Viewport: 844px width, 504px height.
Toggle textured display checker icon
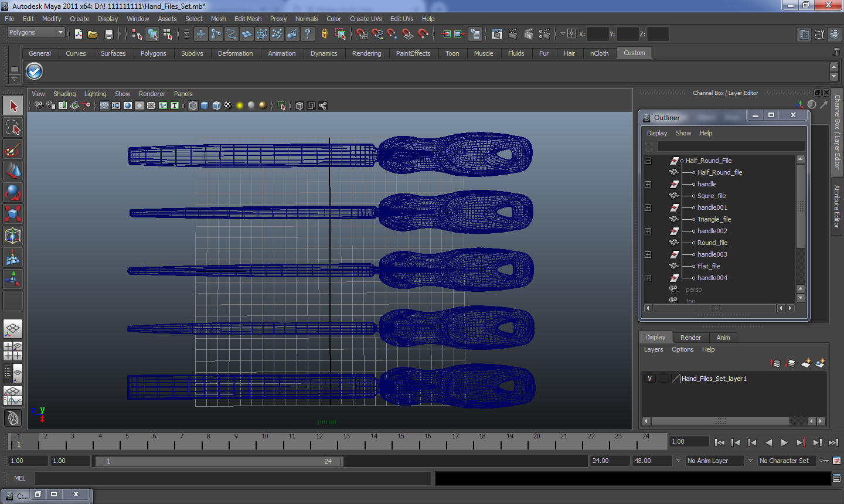(x=228, y=105)
